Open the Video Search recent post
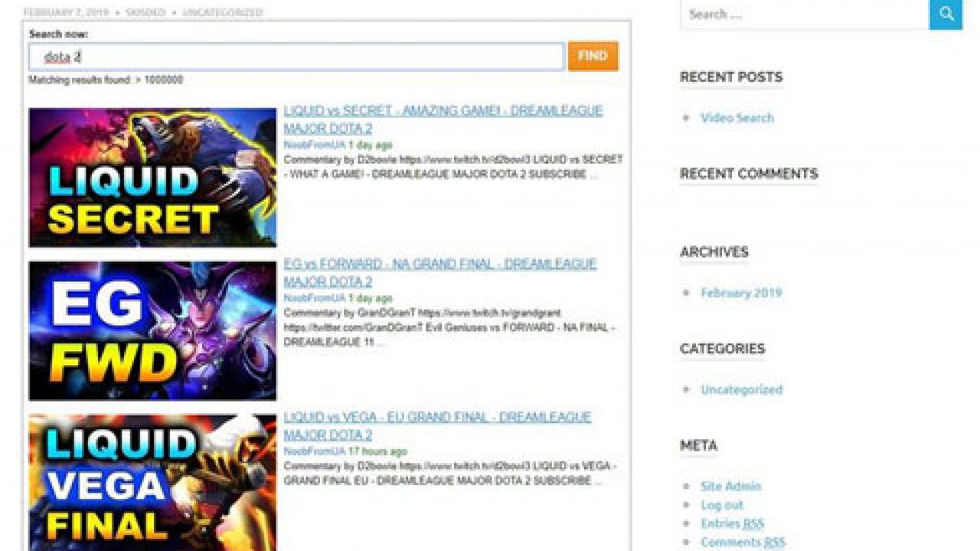The image size is (980, 551). pos(737,118)
